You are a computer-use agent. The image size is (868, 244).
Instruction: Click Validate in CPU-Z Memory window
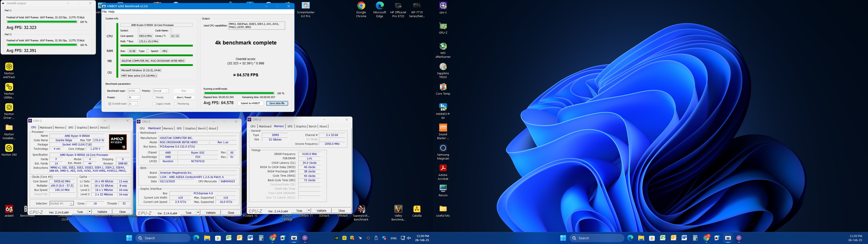pos(321,211)
